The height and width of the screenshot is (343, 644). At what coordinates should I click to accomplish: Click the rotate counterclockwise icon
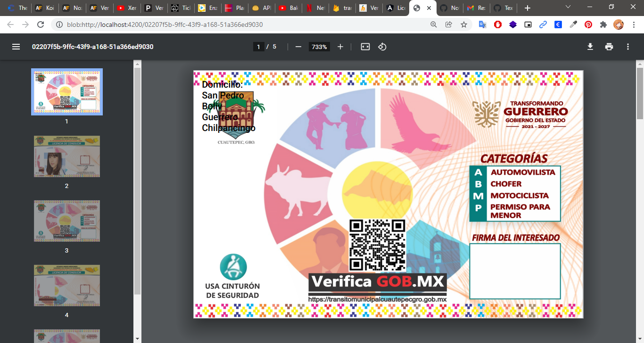(382, 47)
